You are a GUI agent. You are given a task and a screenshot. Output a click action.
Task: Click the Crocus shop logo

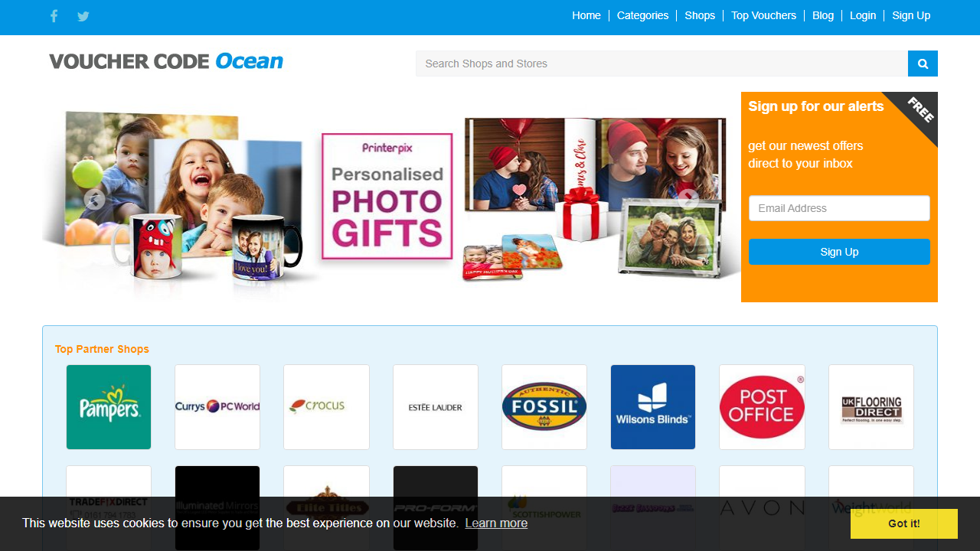326,407
